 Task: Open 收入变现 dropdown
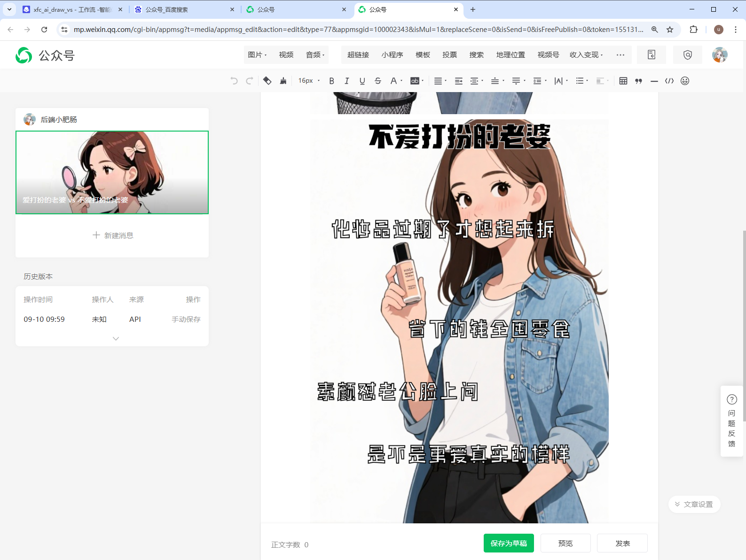586,55
